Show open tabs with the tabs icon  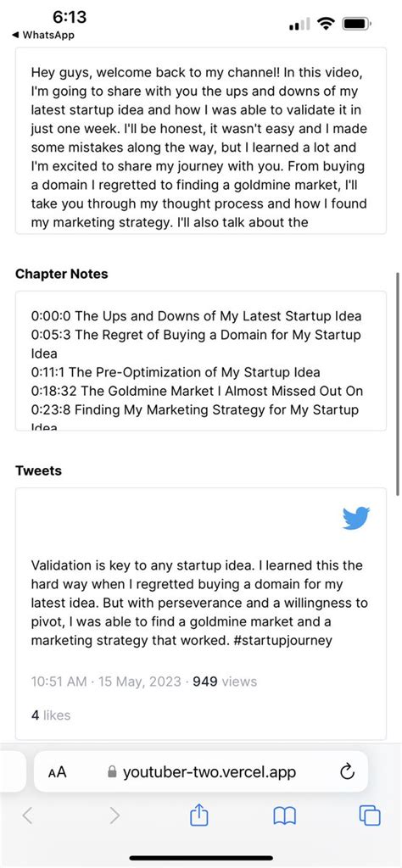(x=370, y=815)
